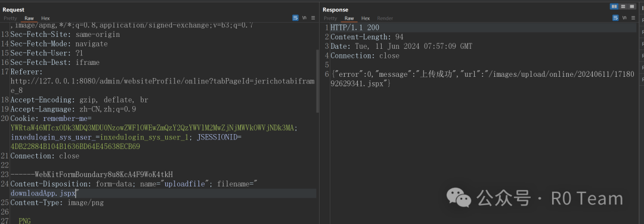Click the Response panel title
This screenshot has width=644, height=224.
pyautogui.click(x=335, y=10)
